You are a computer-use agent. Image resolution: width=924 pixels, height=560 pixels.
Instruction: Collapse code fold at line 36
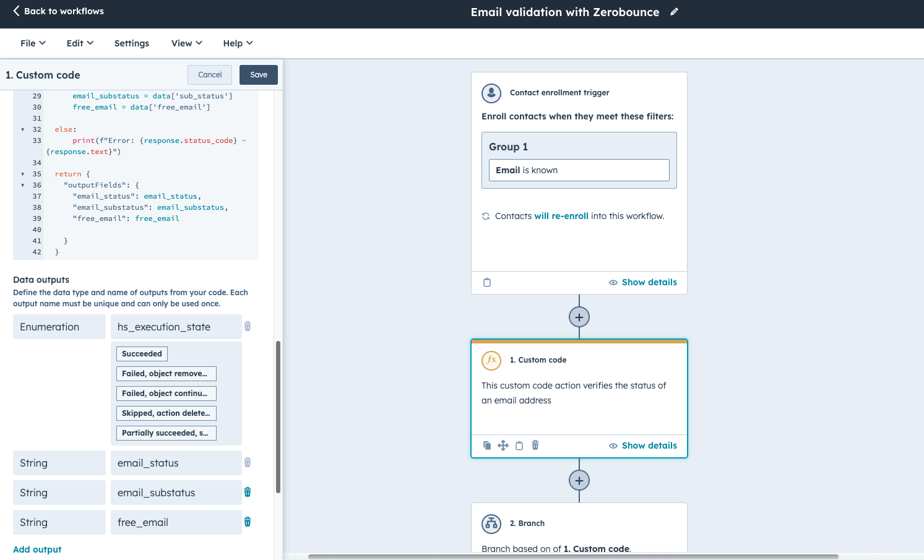coord(23,185)
